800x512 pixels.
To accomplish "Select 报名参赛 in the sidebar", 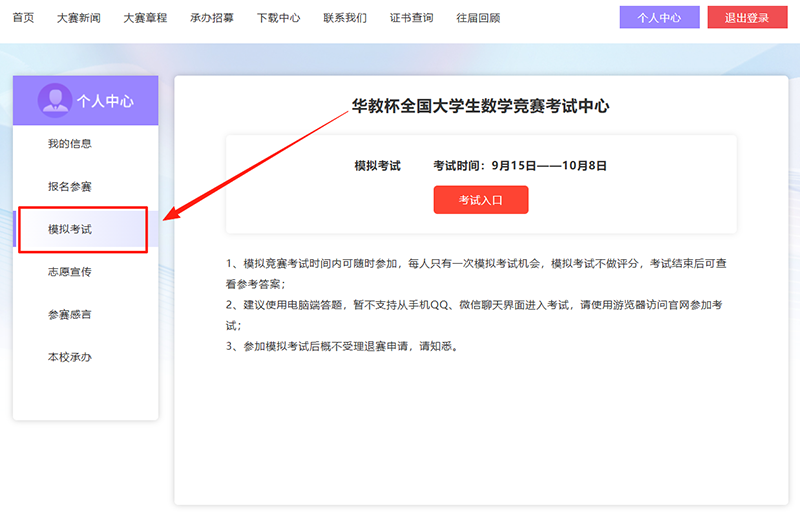I will pos(70,187).
